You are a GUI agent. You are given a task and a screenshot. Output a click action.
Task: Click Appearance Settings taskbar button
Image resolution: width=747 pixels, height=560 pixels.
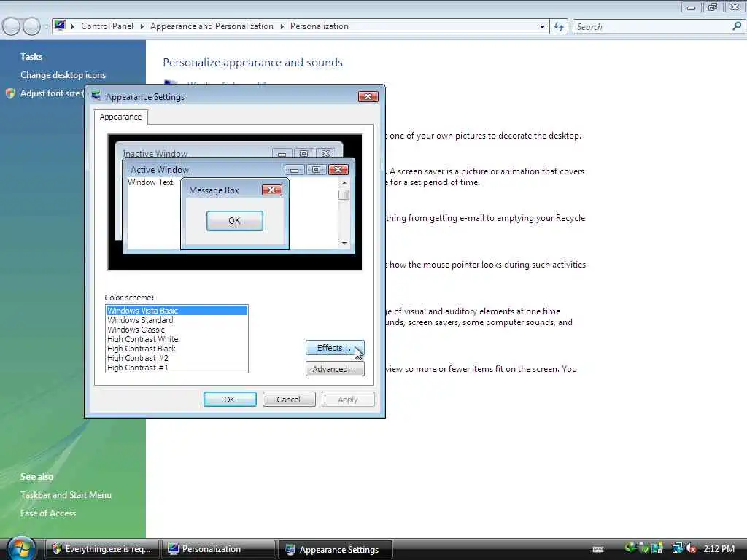336,550
